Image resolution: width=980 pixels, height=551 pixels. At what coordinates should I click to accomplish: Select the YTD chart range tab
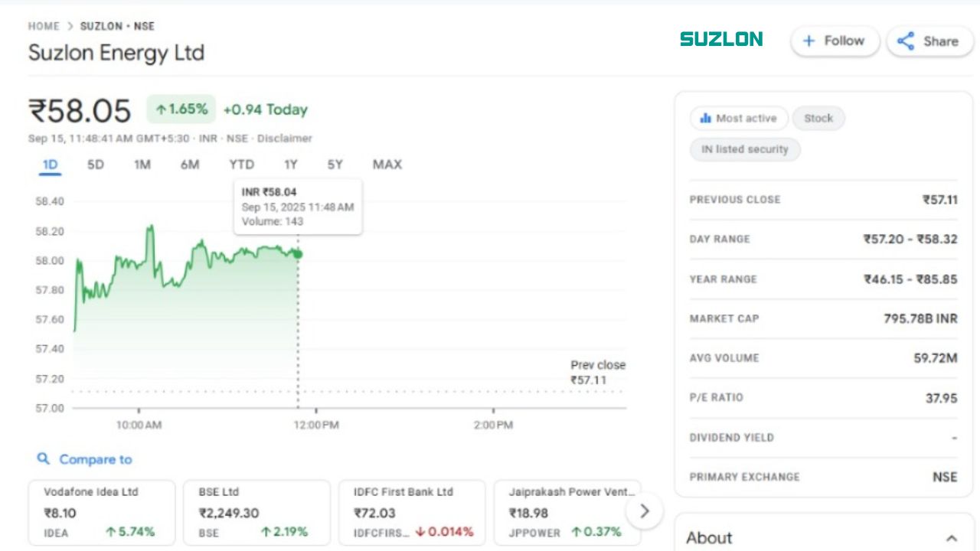pyautogui.click(x=241, y=165)
